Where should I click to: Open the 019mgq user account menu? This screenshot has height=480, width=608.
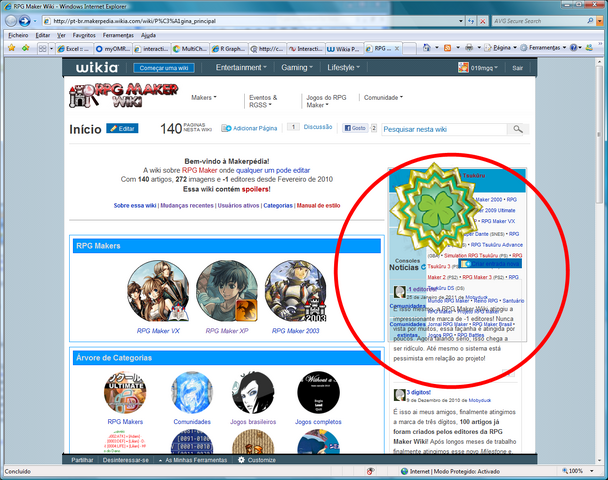(x=484, y=68)
